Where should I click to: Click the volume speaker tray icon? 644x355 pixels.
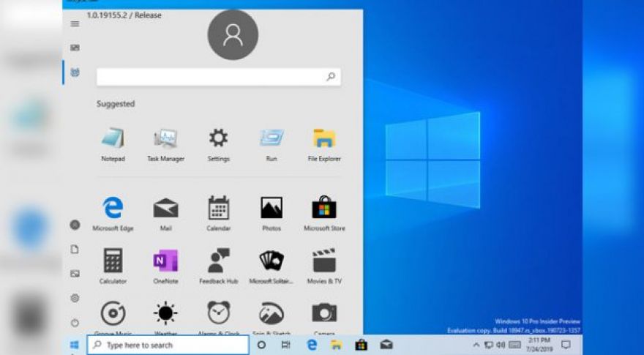501,345
